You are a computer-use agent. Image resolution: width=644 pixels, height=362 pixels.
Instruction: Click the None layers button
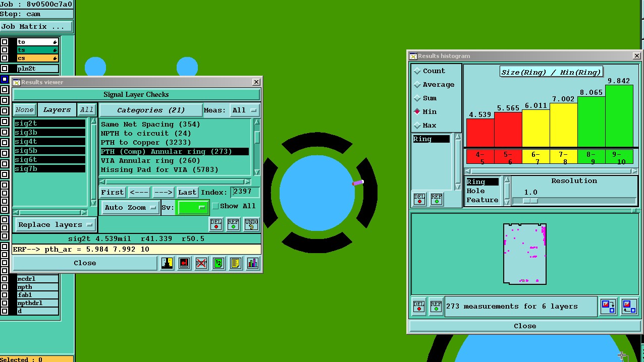pos(24,109)
